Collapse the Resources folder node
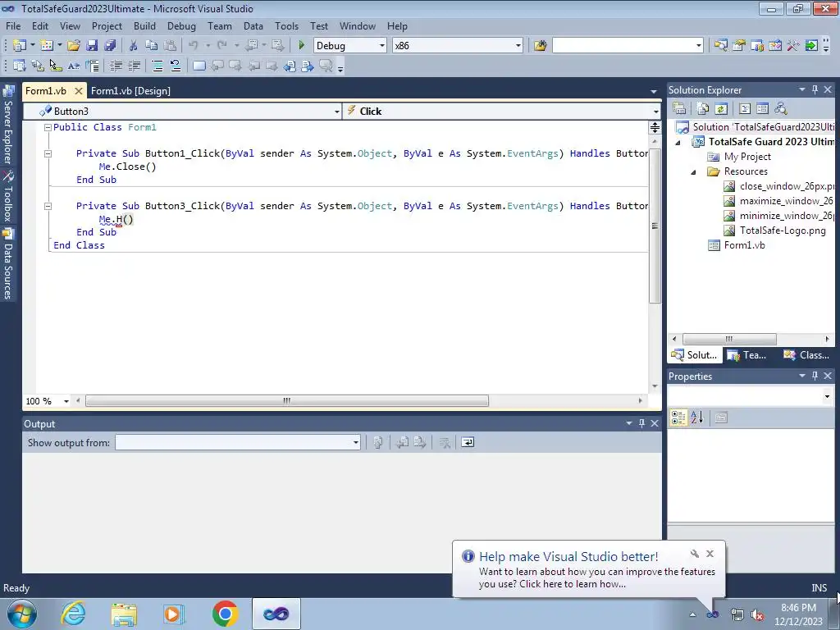840x630 pixels. pyautogui.click(x=693, y=172)
